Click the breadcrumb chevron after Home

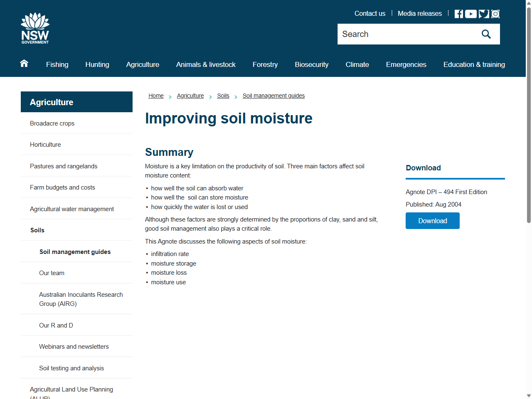[170, 96]
